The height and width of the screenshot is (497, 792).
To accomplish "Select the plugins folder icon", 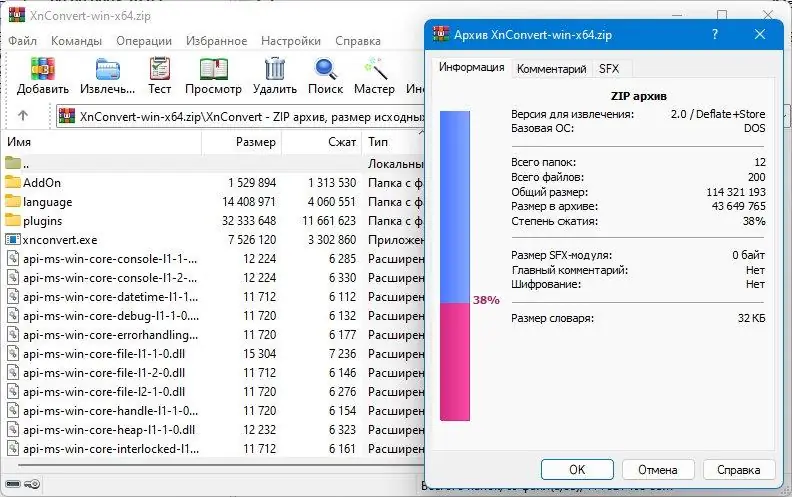I will point(13,221).
